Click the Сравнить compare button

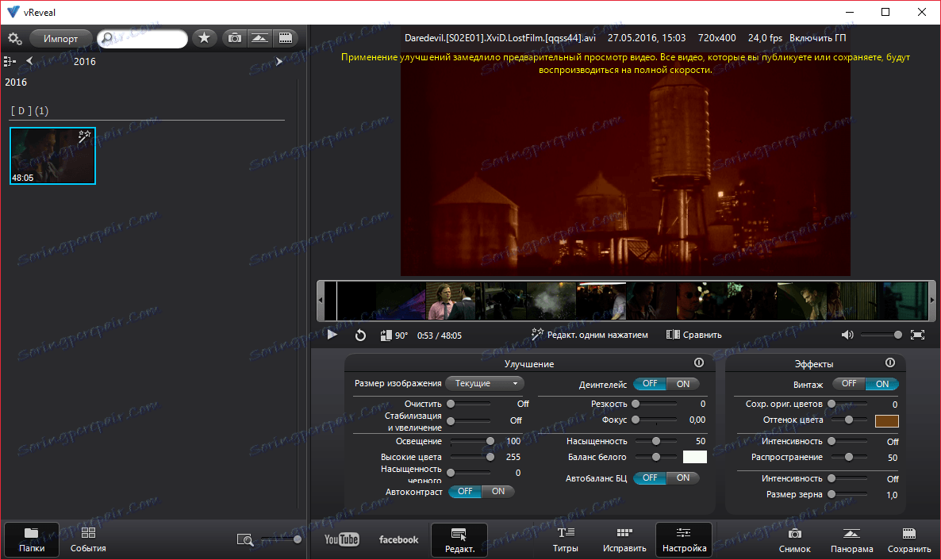694,335
